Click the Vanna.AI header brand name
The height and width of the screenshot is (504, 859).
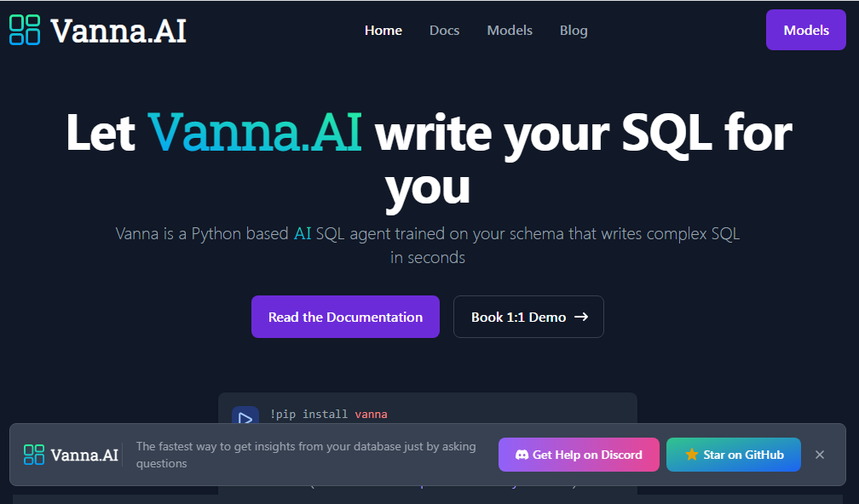click(118, 31)
